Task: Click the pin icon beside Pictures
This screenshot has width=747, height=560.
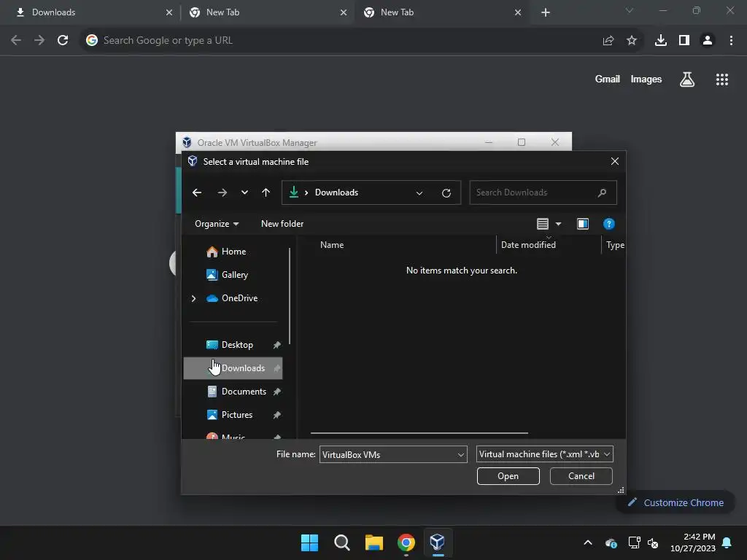Action: pyautogui.click(x=276, y=415)
